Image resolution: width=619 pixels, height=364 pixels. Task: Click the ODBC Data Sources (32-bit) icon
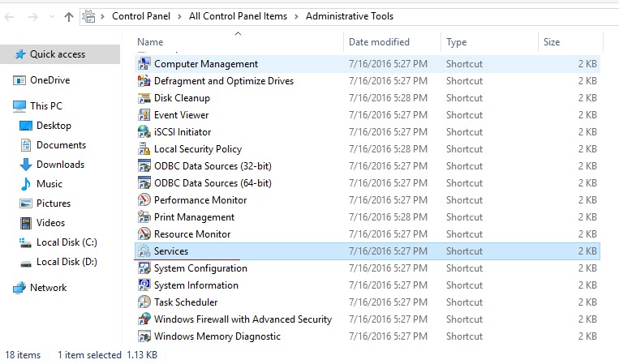[x=144, y=166]
